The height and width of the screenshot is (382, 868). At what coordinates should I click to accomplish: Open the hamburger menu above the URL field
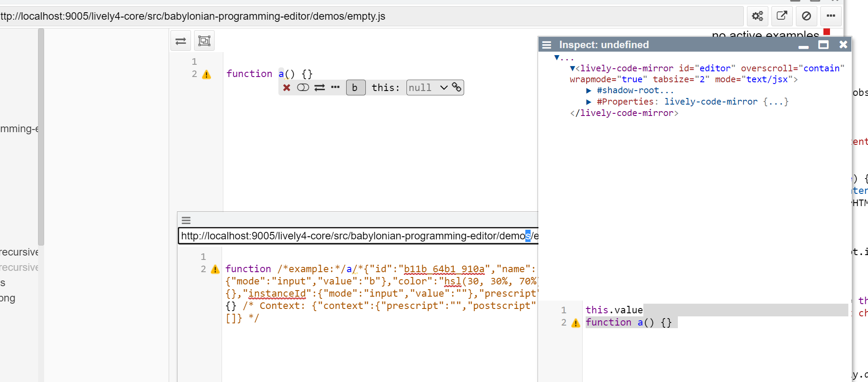(186, 220)
